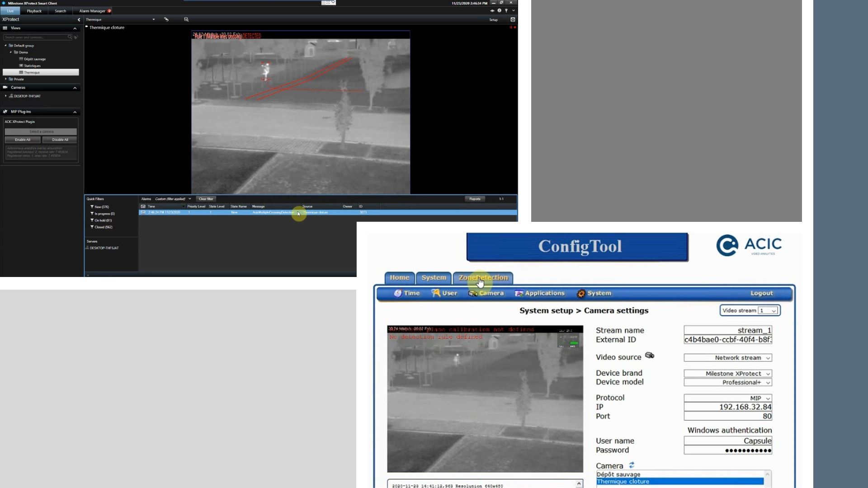Collapse the Demo folder node
Screen dimensions: 868x488
(x=10, y=52)
